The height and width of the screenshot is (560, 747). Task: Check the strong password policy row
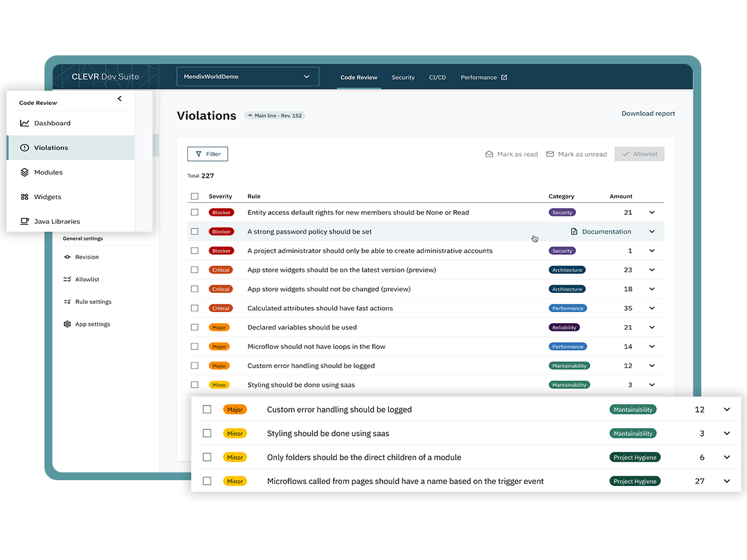194,232
